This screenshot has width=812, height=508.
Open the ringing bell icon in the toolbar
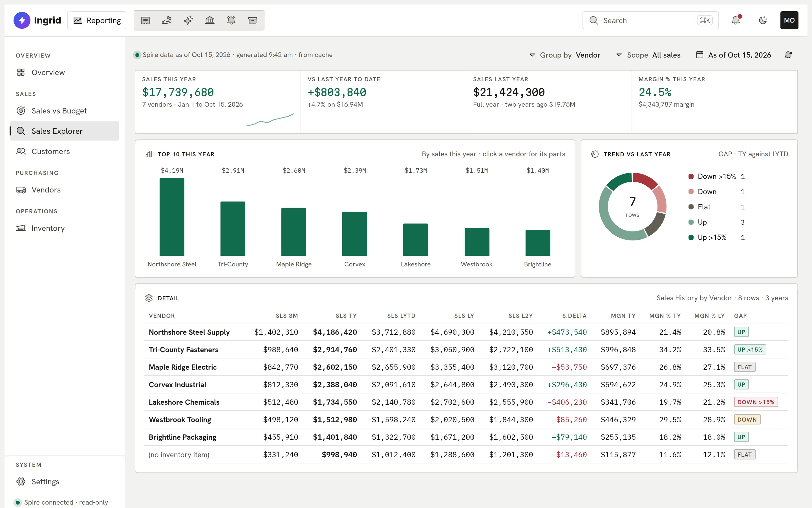tap(231, 21)
